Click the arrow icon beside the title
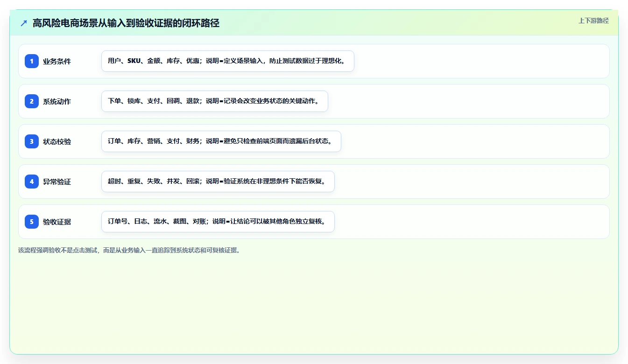Viewport: 628px width, 364px height. (24, 23)
